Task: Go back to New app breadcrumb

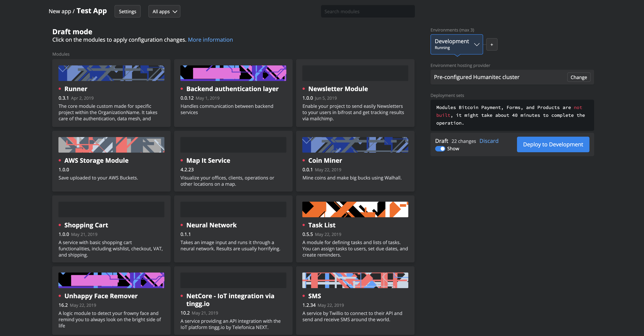Action: click(x=60, y=11)
